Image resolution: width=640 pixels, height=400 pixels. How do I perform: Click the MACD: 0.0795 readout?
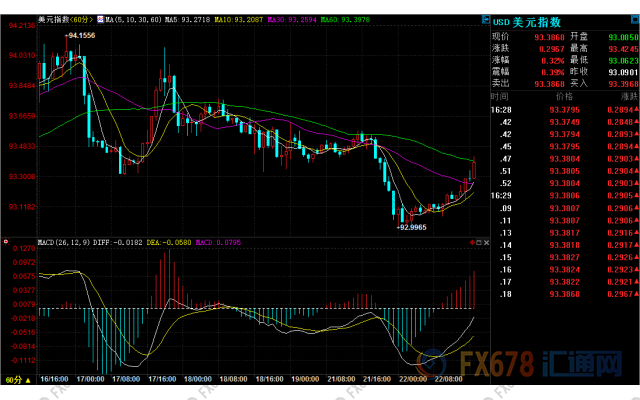(218, 242)
